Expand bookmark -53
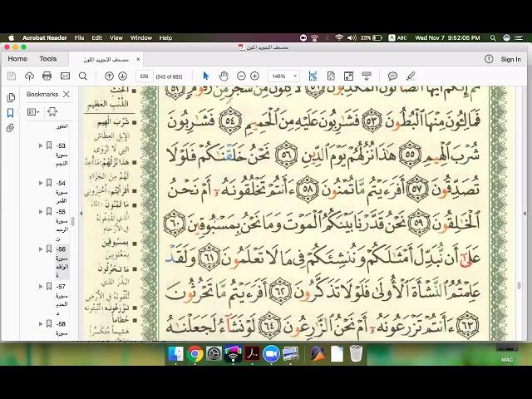The width and height of the screenshot is (532, 399). pyautogui.click(x=41, y=145)
